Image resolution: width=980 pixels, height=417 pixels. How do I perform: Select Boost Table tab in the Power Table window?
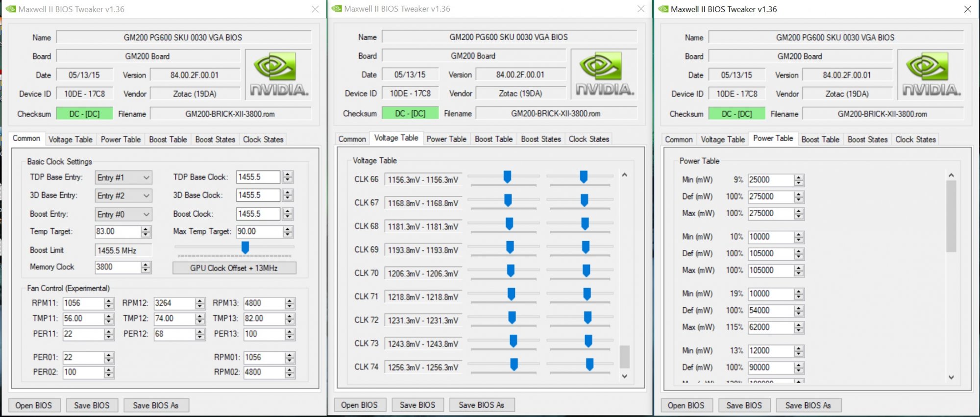pyautogui.click(x=820, y=140)
